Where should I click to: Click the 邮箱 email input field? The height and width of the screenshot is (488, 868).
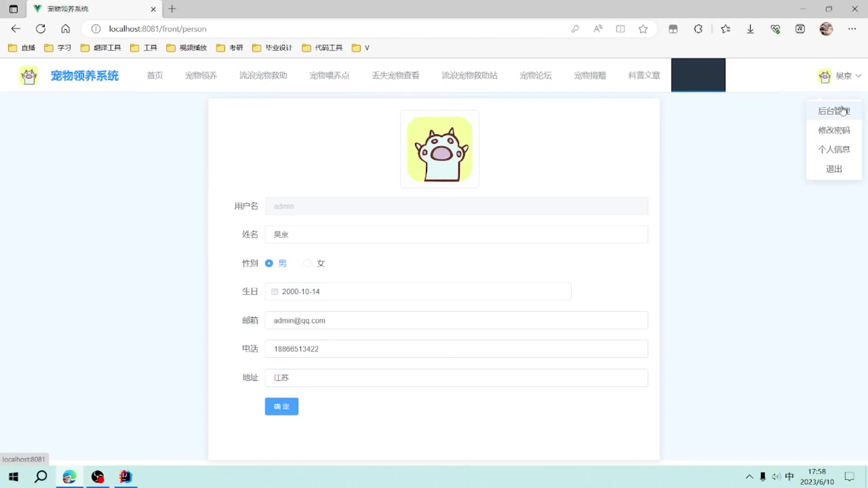click(x=456, y=320)
